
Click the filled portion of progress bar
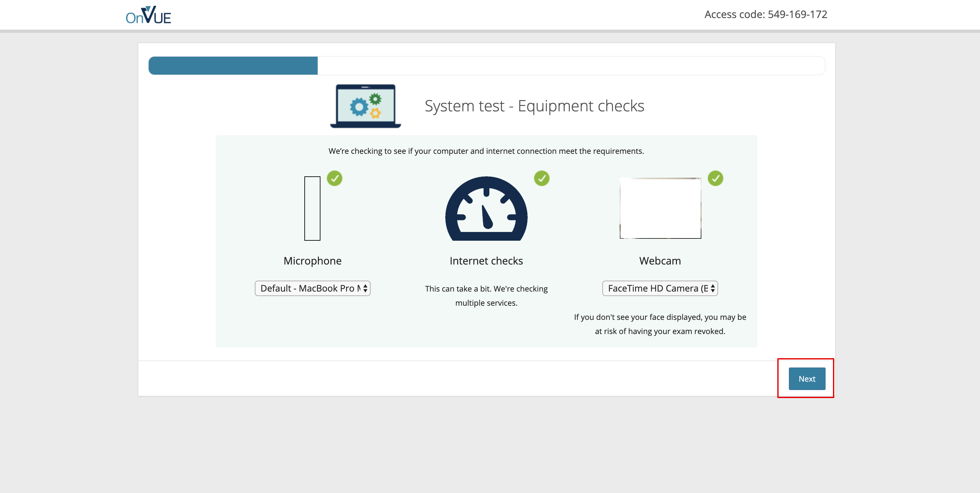tap(233, 66)
